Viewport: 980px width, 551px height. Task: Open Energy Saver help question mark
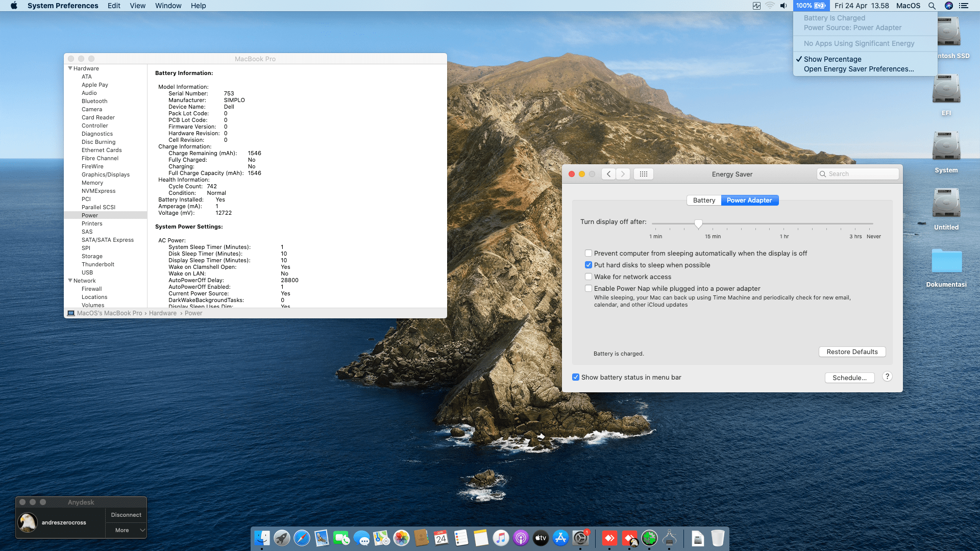click(887, 377)
